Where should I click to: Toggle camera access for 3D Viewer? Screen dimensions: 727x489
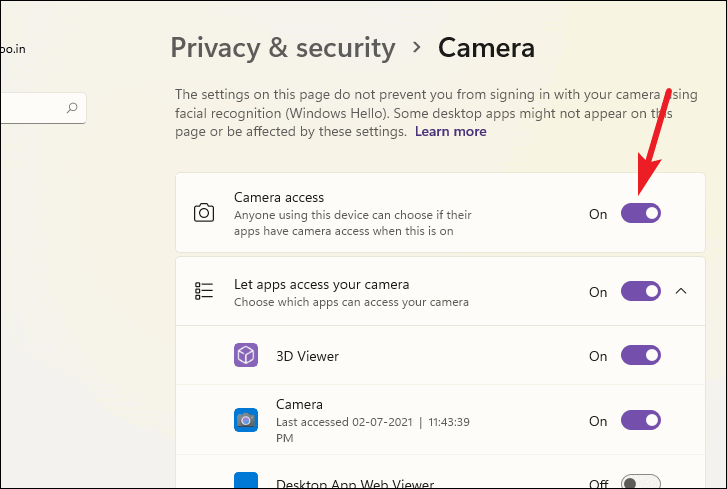641,355
